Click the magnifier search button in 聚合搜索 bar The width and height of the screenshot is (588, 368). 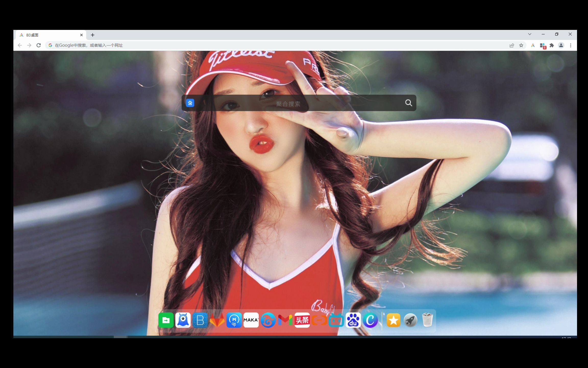pyautogui.click(x=409, y=103)
